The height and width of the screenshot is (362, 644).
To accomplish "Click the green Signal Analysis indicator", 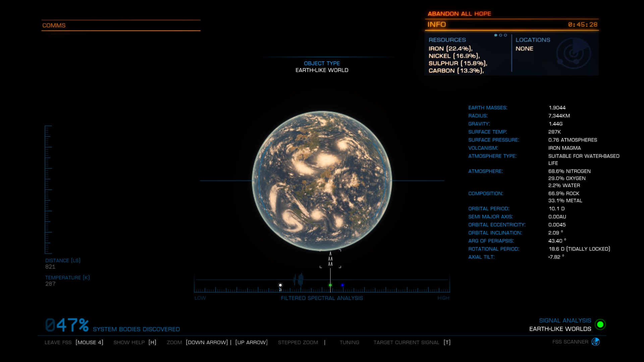I will [600, 324].
